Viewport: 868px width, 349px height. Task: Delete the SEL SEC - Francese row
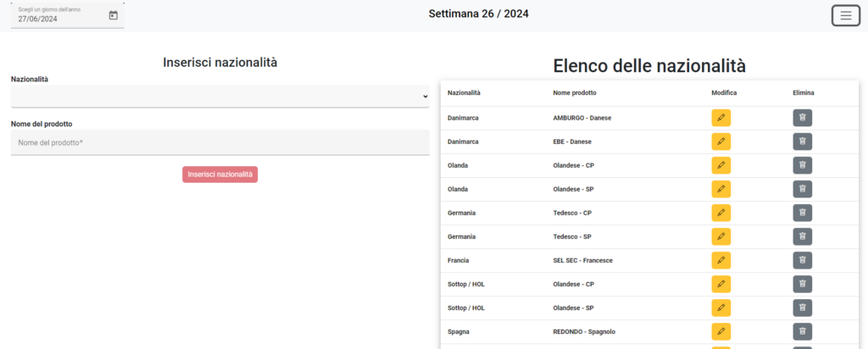click(x=802, y=261)
